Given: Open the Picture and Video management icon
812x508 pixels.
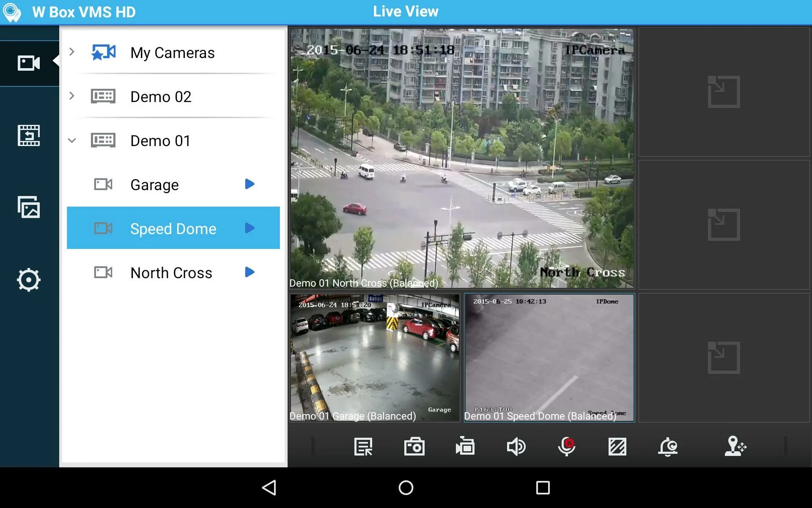Looking at the screenshot, I should (29, 207).
